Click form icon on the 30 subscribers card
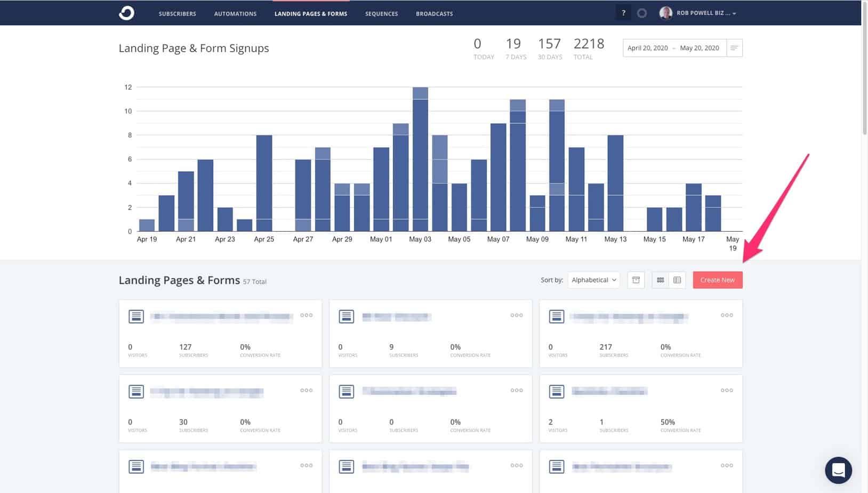This screenshot has height=493, width=868. (136, 392)
